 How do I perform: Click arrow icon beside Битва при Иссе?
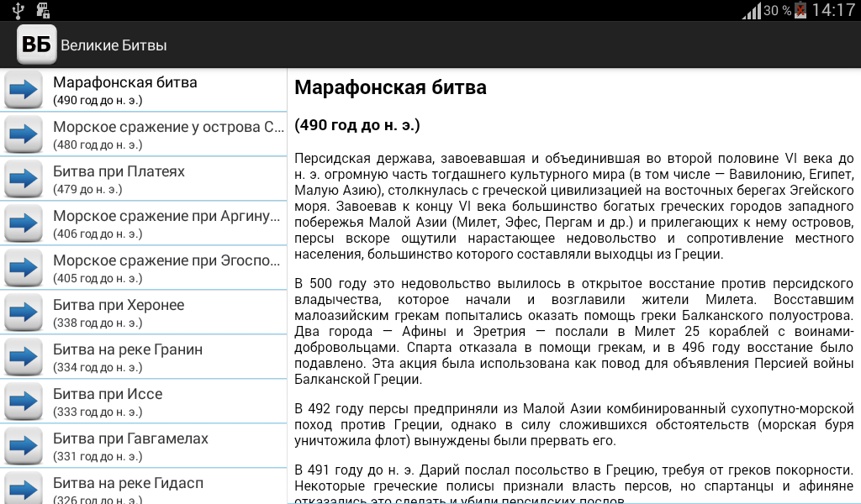(24, 401)
